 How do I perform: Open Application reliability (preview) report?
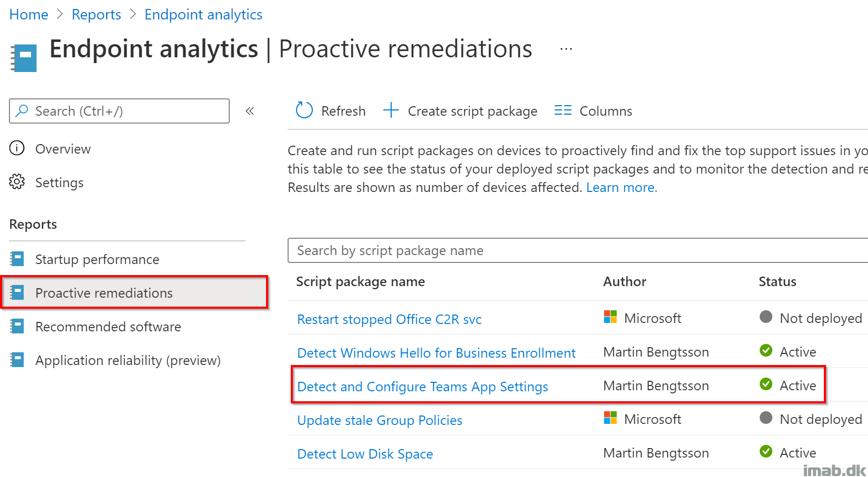point(128,360)
